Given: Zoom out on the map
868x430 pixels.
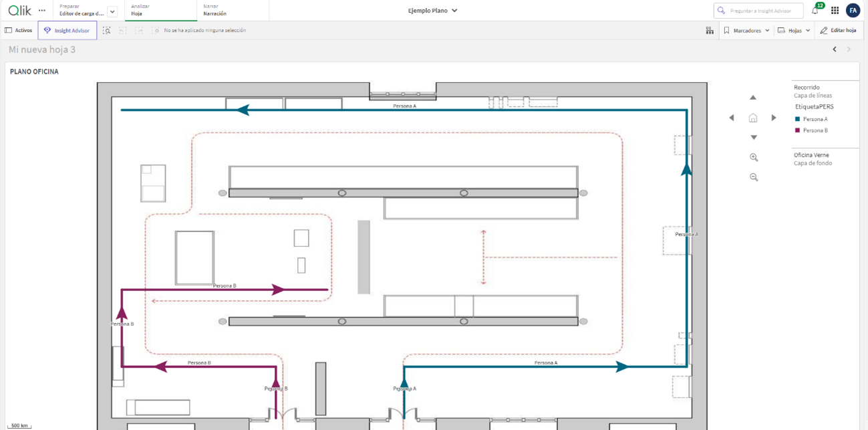Looking at the screenshot, I should click(x=754, y=177).
